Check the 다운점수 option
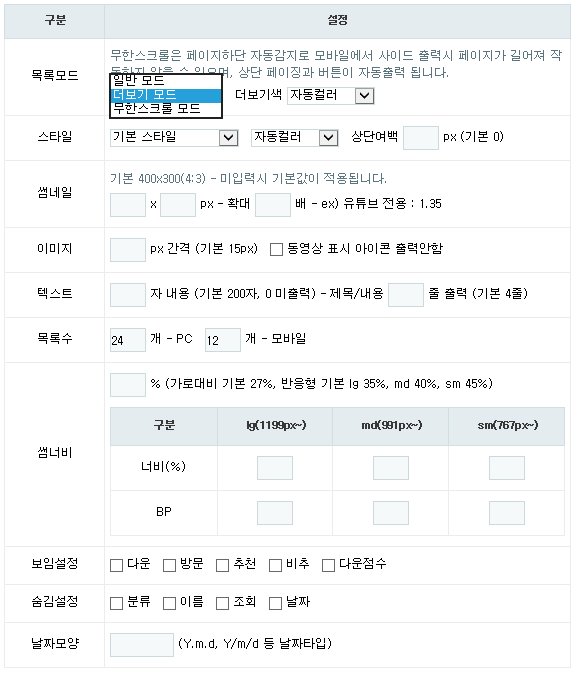Screen dimensions: 577x673 (328, 565)
